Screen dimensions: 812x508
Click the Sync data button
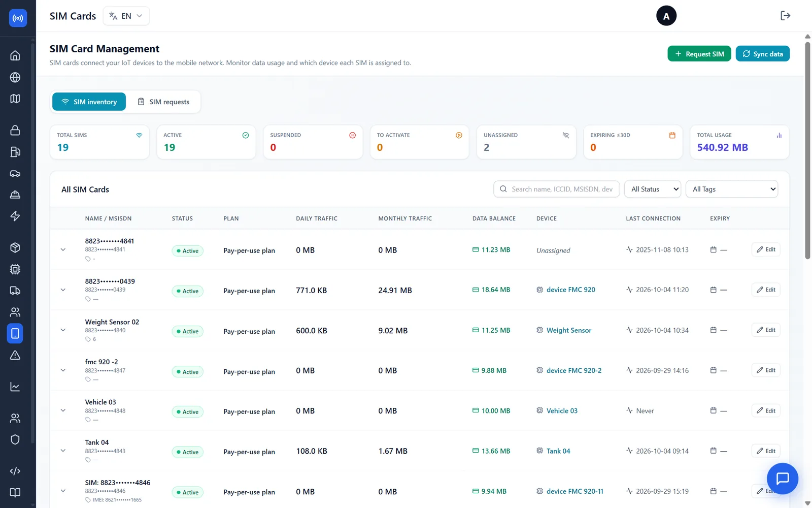click(x=763, y=54)
